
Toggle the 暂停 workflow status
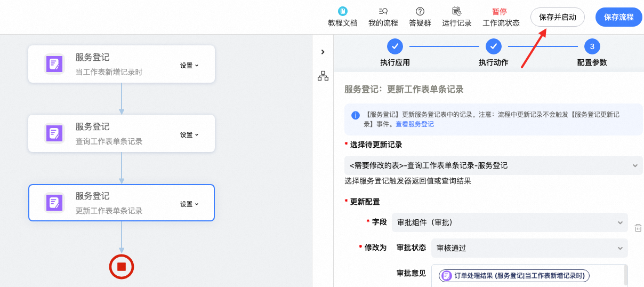coord(500,12)
